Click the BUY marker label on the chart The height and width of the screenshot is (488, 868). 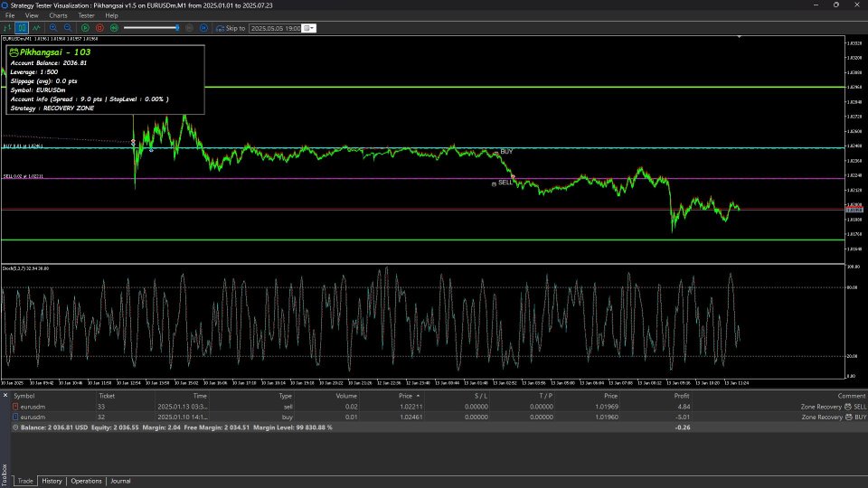[506, 151]
